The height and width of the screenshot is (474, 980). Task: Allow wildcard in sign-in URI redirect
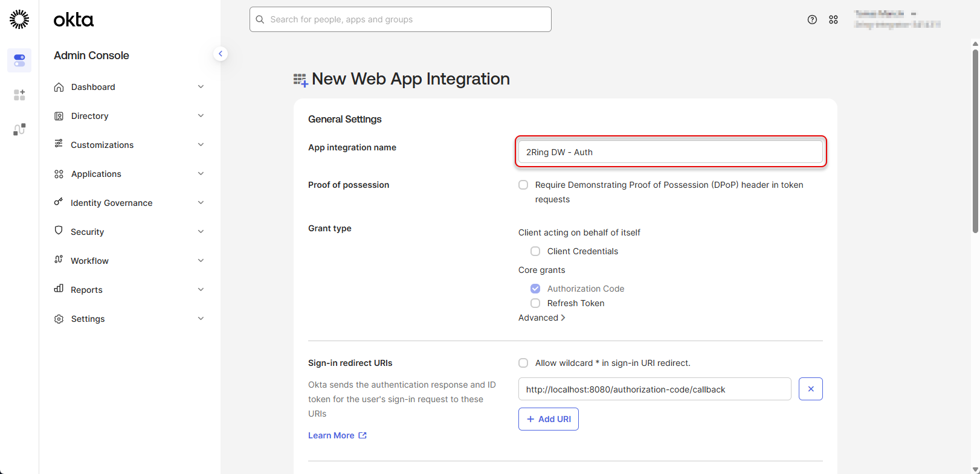(523, 363)
